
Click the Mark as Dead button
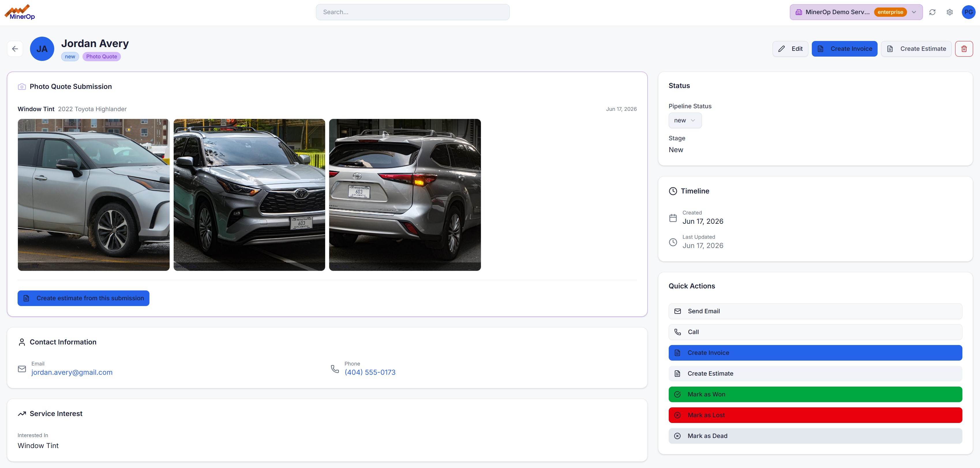click(815, 436)
